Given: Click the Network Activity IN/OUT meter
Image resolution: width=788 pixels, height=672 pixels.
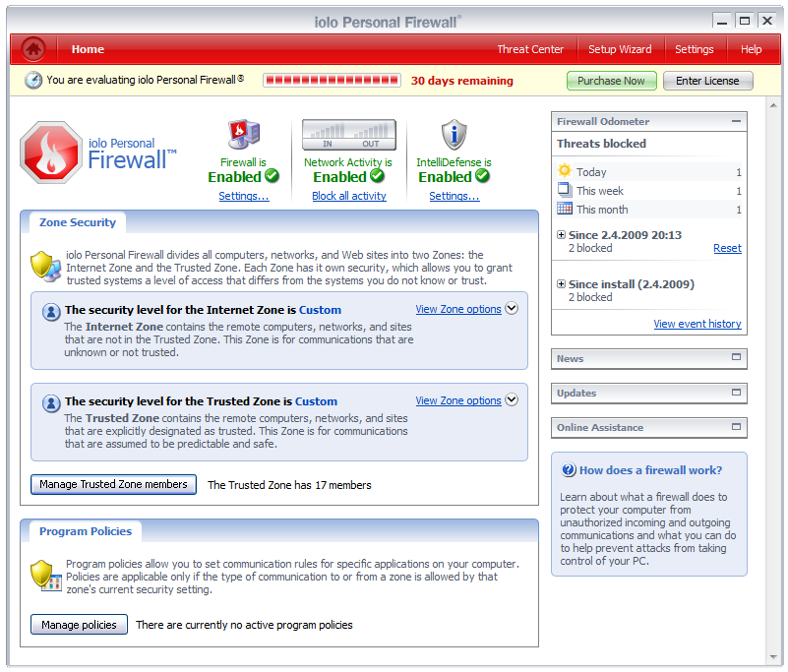Looking at the screenshot, I should 349,135.
